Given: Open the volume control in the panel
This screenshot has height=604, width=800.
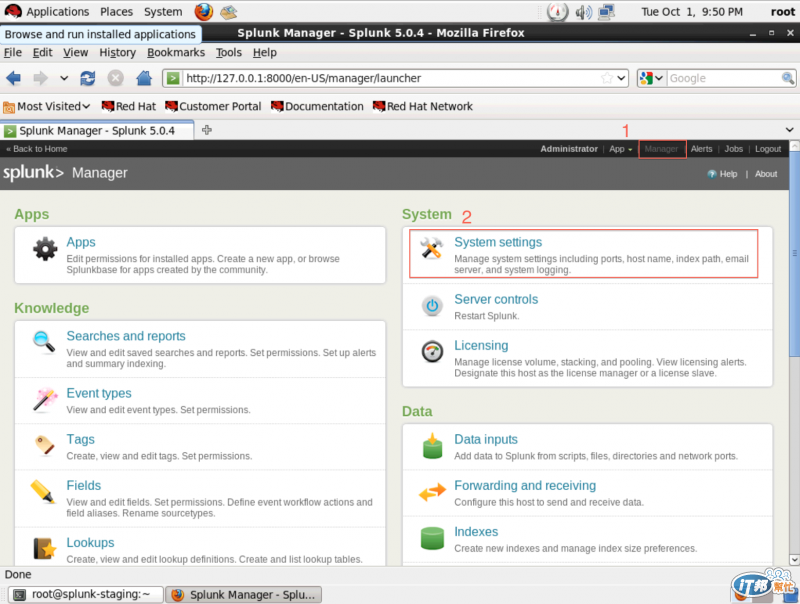Looking at the screenshot, I should (583, 12).
